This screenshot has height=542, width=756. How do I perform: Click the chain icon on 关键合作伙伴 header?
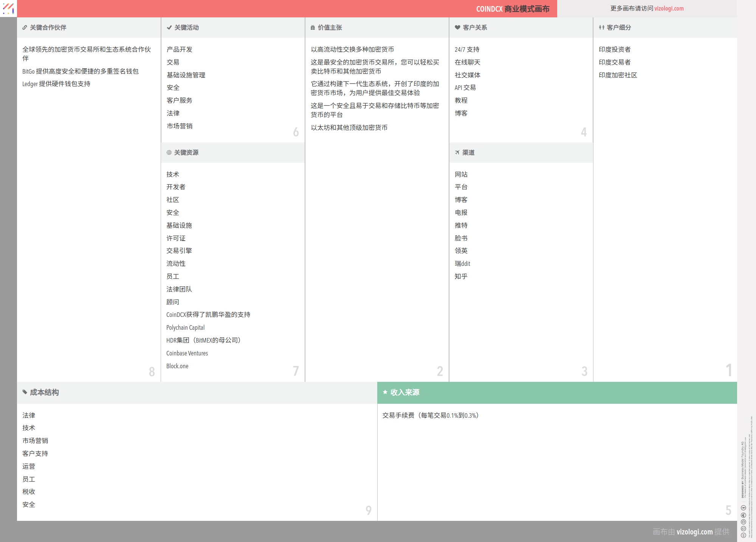25,27
